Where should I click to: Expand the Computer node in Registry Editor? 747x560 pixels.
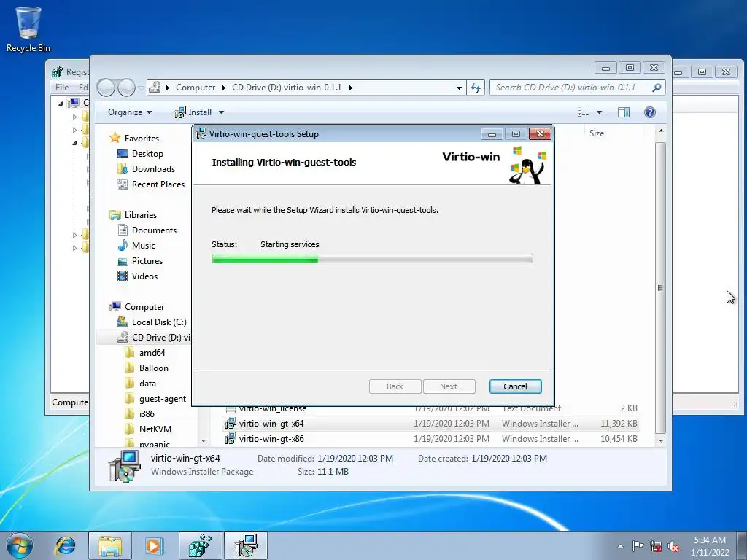pos(61,103)
